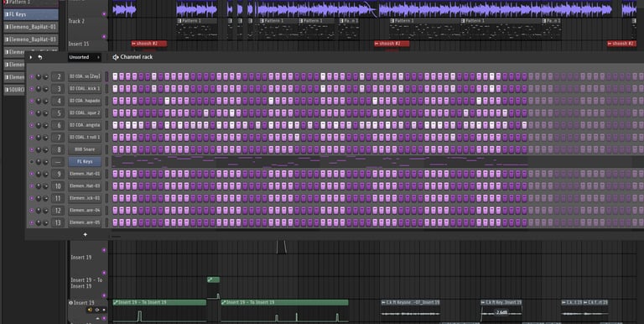
Task: Add a new channel with plus button
Action: click(x=85, y=234)
